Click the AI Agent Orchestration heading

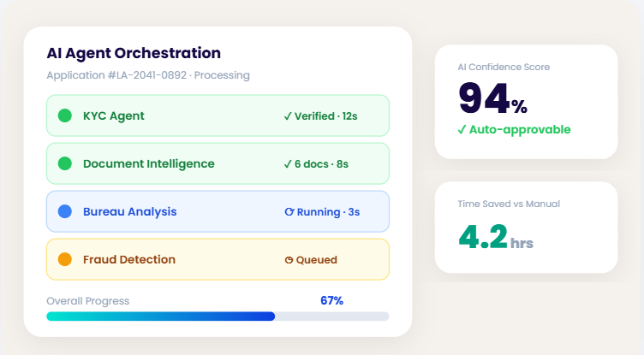(x=134, y=53)
